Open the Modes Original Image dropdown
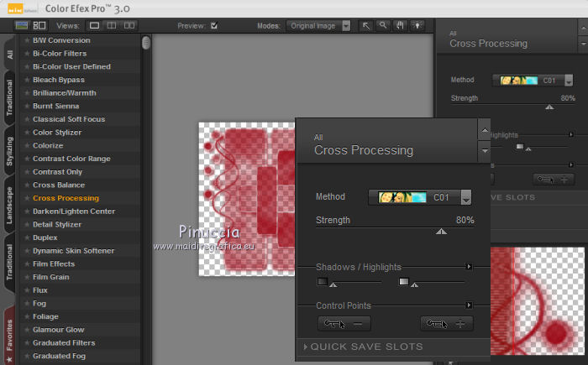Image resolution: width=588 pixels, height=365 pixels. tap(318, 26)
